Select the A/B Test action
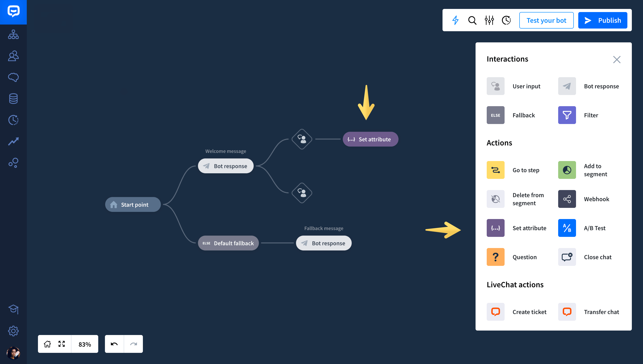This screenshot has height=364, width=643. point(582,228)
